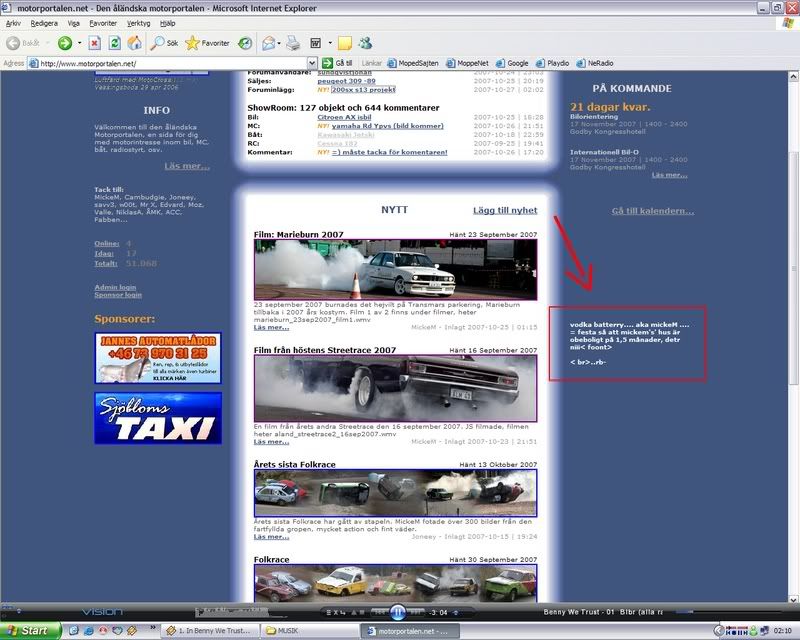Viewport: 800px width, 640px height.
Task: Click the yellow note toolbar icon
Action: [x=345, y=43]
